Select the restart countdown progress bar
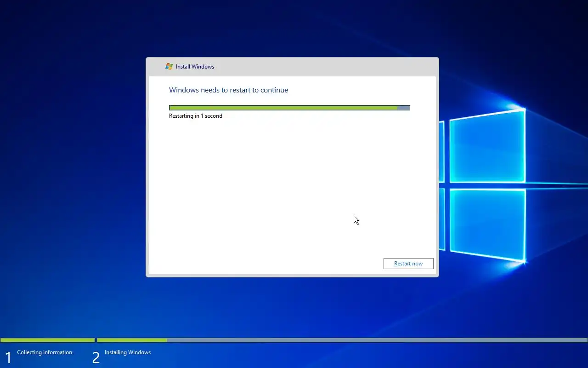Image resolution: width=588 pixels, height=368 pixels. tap(289, 108)
